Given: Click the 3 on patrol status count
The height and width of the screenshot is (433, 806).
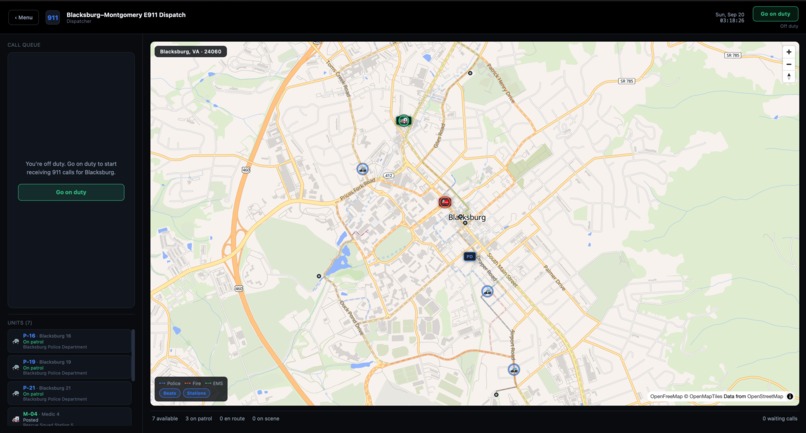Looking at the screenshot, I should 199,419.
